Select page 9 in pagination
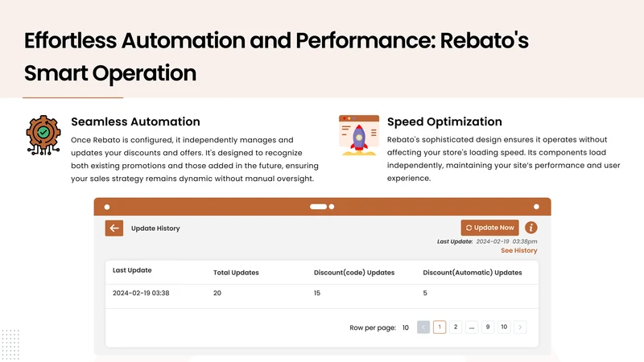Image resolution: width=644 pixels, height=362 pixels. tap(488, 327)
